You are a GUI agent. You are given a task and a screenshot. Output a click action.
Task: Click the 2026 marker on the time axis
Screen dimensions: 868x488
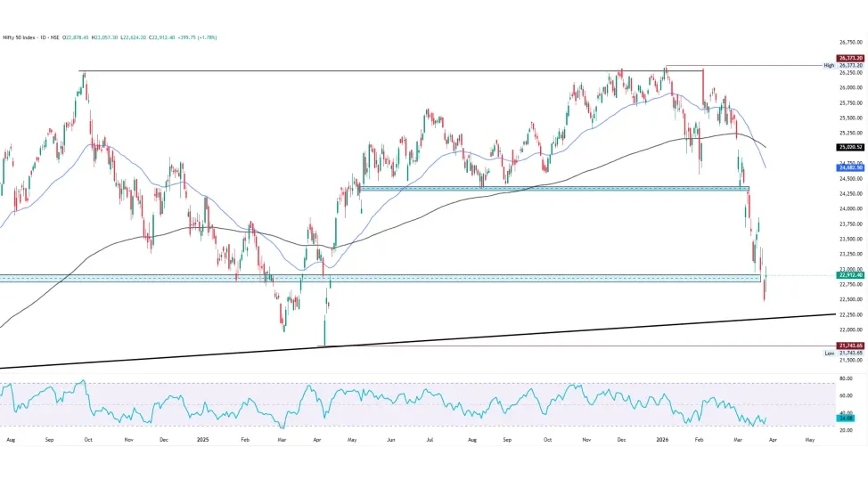tap(661, 440)
